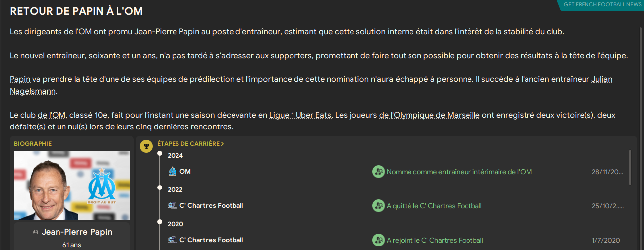Open the Jean-Pierre Papin link in first paragraph
This screenshot has width=644, height=250.
(167, 32)
